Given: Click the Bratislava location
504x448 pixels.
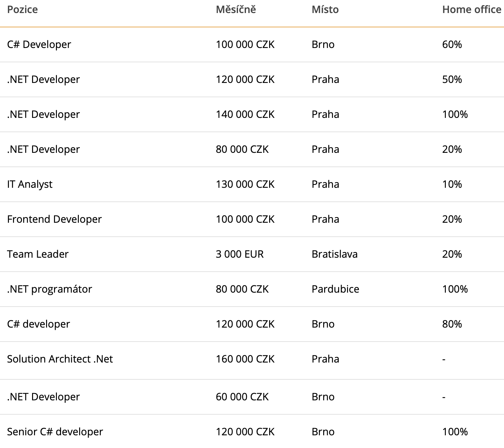Looking at the screenshot, I should [334, 254].
